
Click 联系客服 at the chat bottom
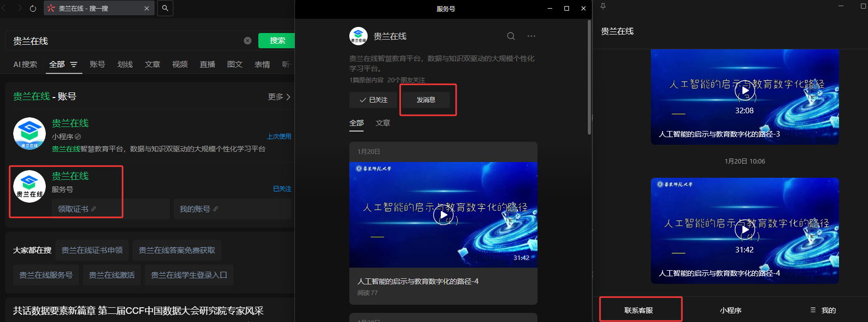639,310
